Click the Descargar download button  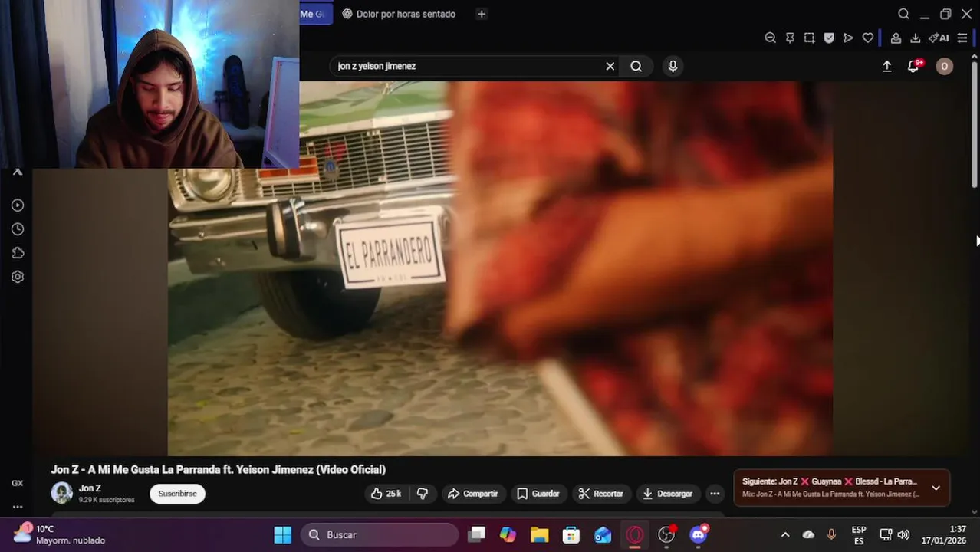pyautogui.click(x=668, y=494)
